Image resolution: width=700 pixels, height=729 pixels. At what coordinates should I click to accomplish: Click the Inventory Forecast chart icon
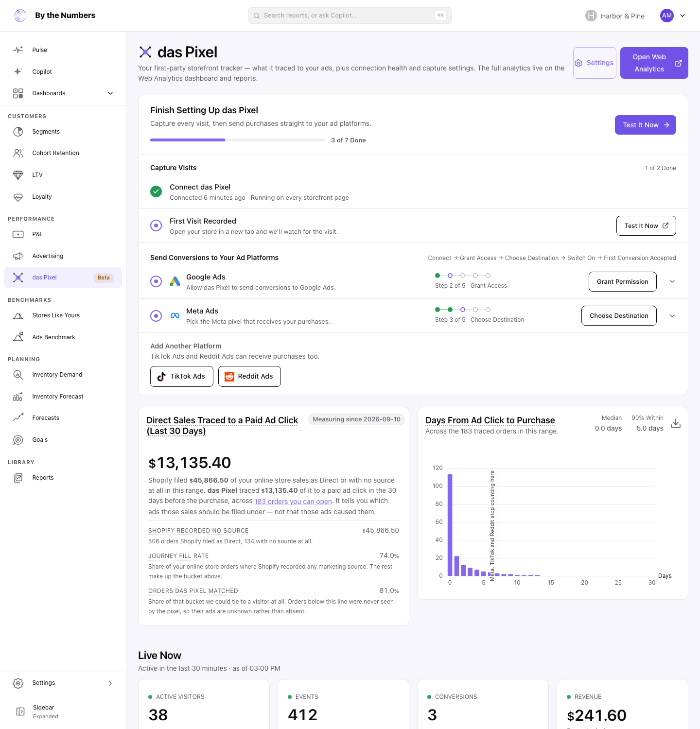pos(18,397)
